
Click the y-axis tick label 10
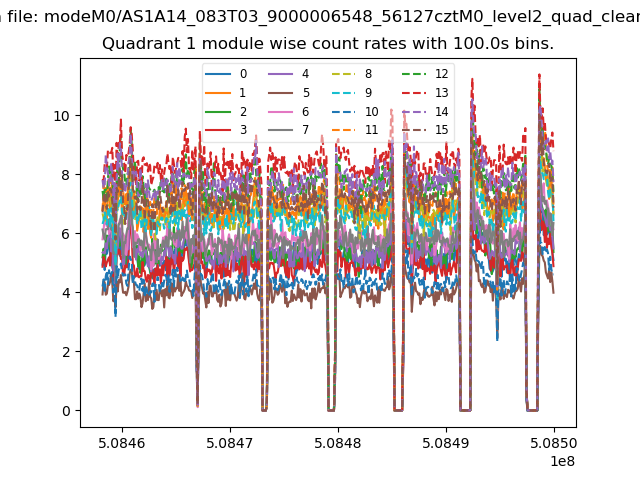tap(61, 116)
